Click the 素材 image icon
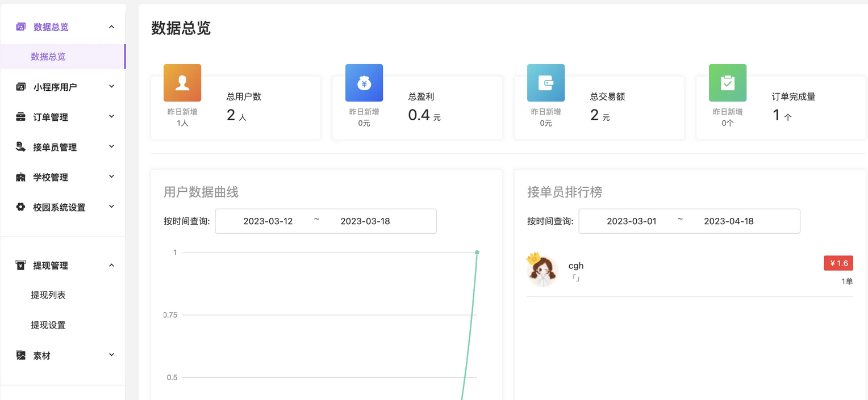 point(21,355)
